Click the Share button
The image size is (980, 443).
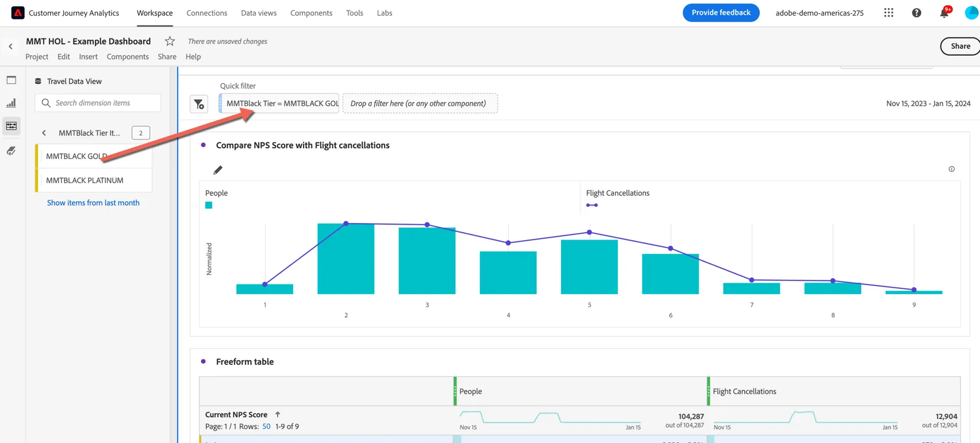tap(960, 46)
